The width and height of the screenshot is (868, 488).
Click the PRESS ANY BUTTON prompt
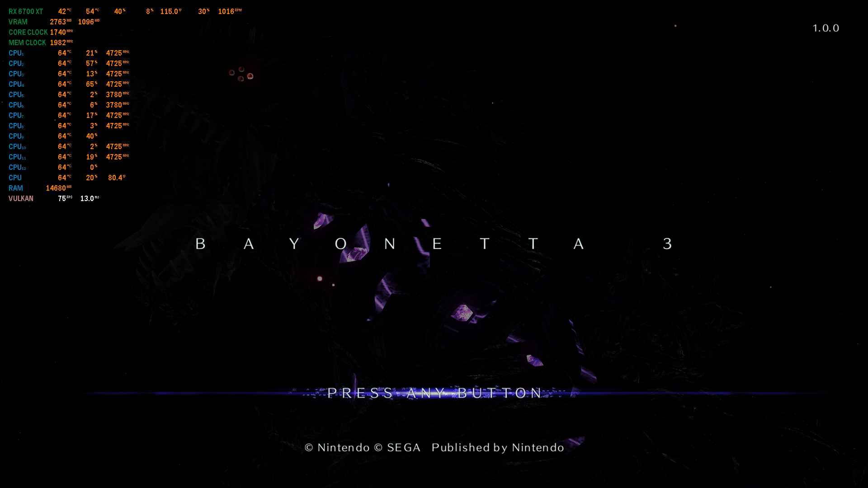click(x=434, y=393)
